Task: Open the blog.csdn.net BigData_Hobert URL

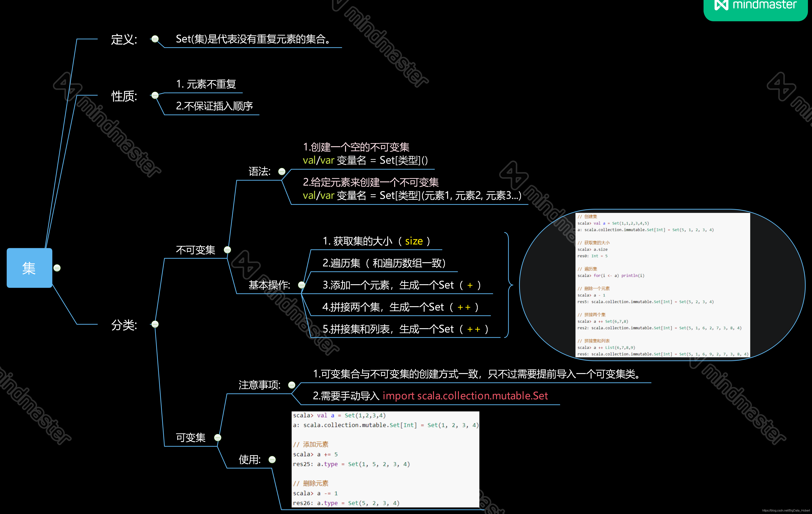Action: (x=786, y=511)
